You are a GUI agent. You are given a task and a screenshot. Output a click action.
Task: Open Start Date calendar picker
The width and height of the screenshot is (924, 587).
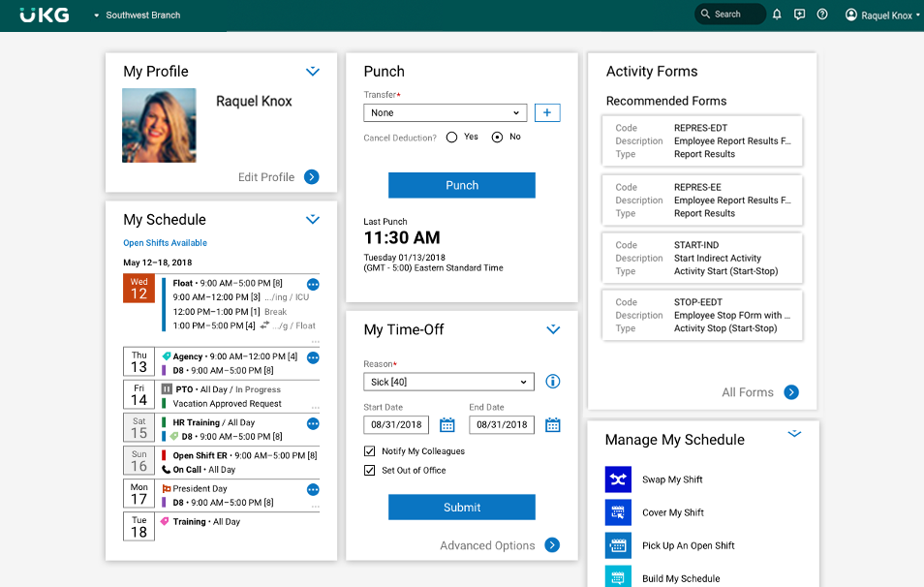click(447, 425)
